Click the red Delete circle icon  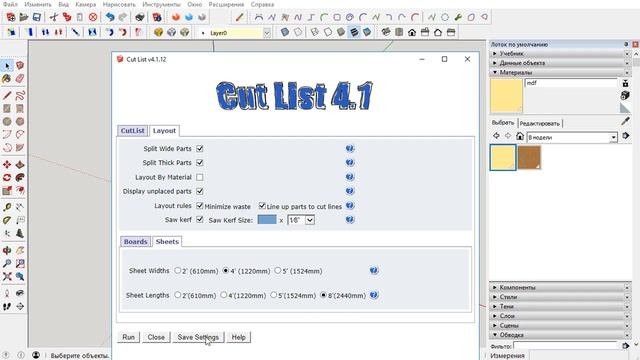93,17
